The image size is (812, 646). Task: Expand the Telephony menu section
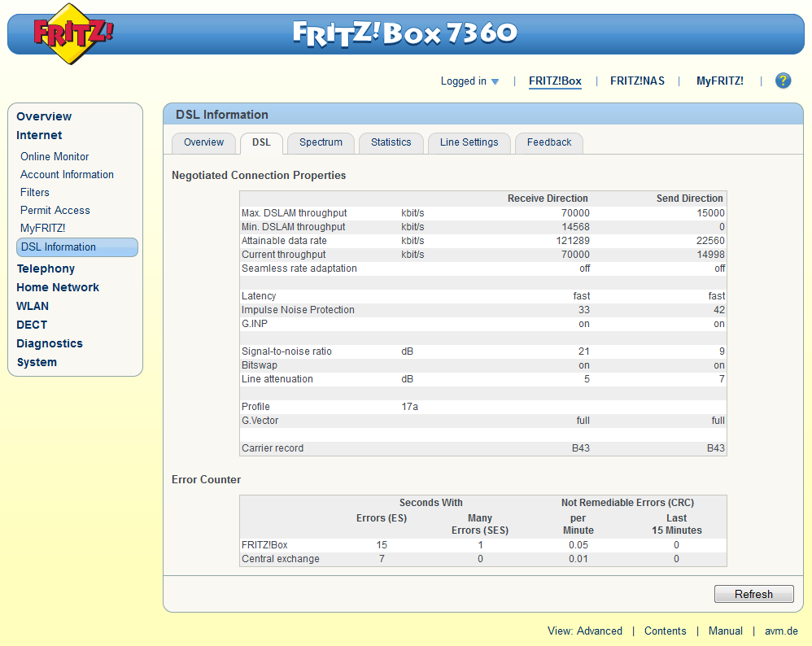tap(46, 268)
